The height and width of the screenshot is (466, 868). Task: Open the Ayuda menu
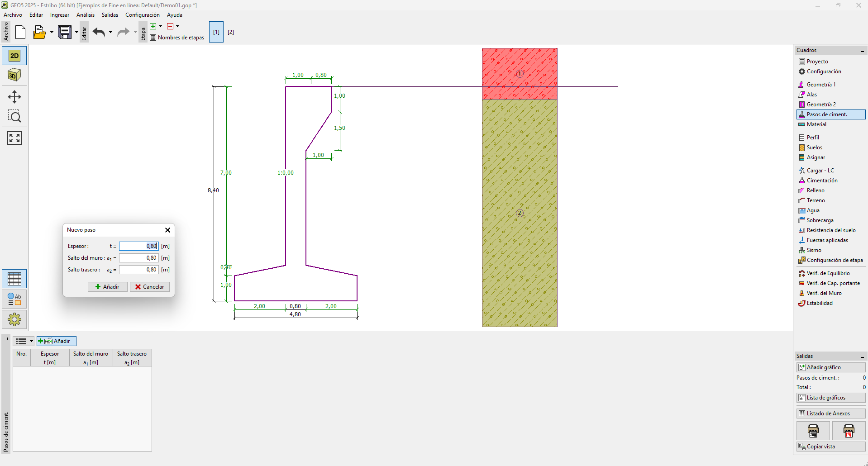click(175, 15)
